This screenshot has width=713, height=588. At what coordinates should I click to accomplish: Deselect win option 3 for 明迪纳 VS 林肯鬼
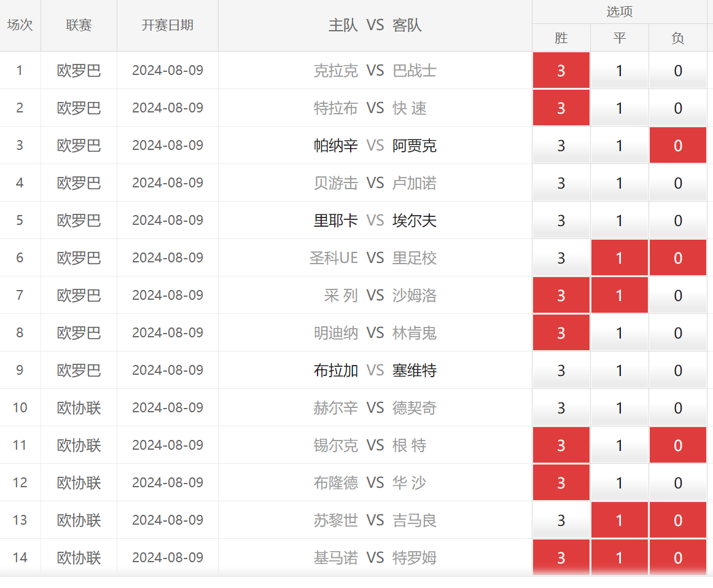pos(561,332)
